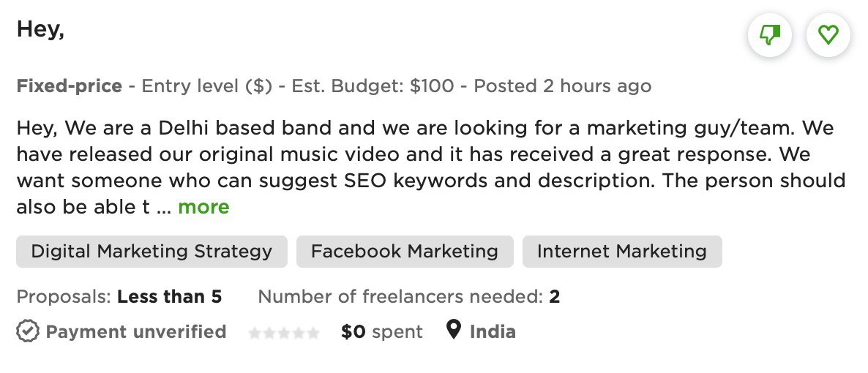
Task: Click the 'Payment unverified' text
Action: tap(135, 332)
